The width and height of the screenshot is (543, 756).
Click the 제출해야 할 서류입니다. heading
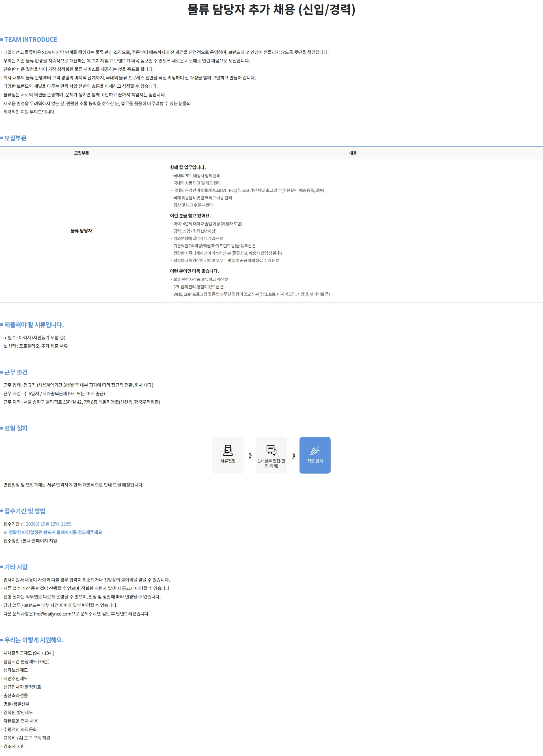tap(34, 325)
